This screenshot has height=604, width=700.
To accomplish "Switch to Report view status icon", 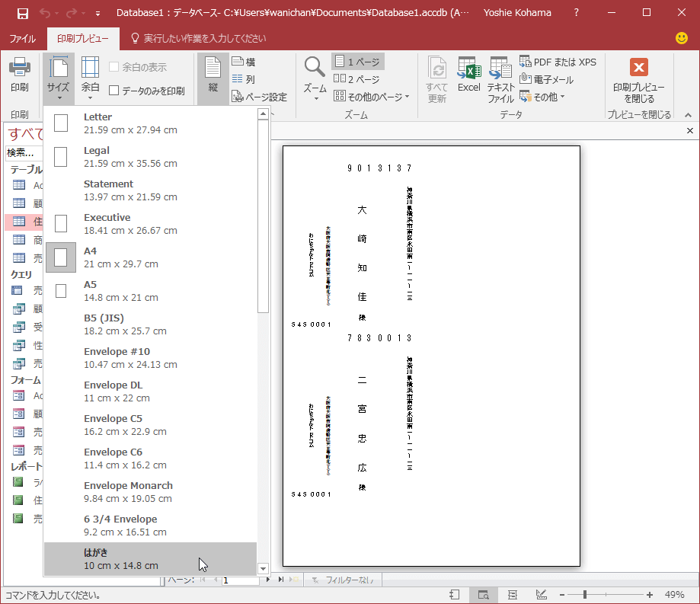I will [455, 595].
